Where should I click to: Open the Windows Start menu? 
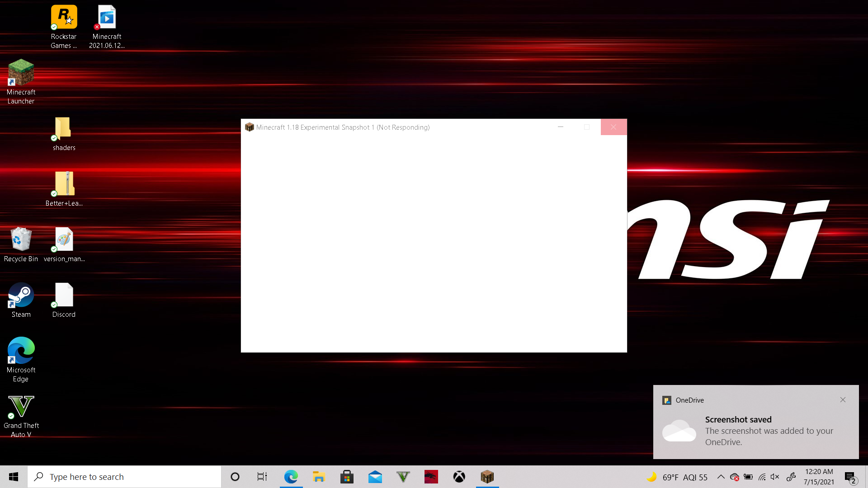pyautogui.click(x=14, y=477)
